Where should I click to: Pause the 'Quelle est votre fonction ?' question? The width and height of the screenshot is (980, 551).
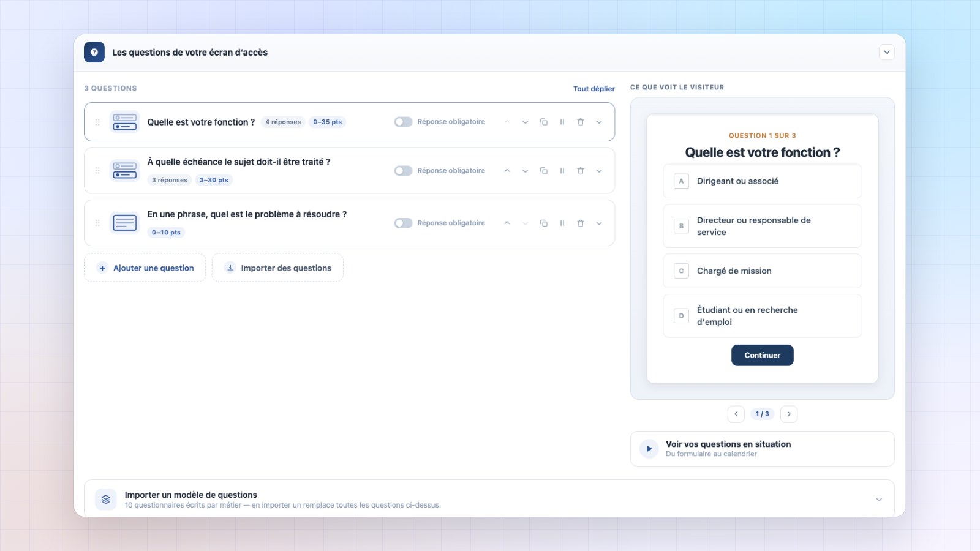coord(562,122)
